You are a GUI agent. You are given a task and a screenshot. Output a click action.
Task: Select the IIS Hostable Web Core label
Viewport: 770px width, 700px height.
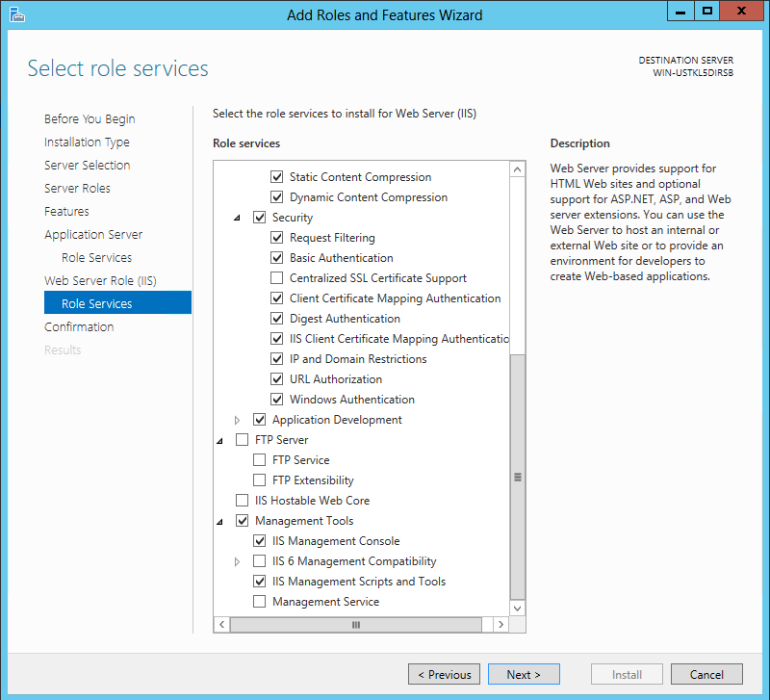point(312,501)
